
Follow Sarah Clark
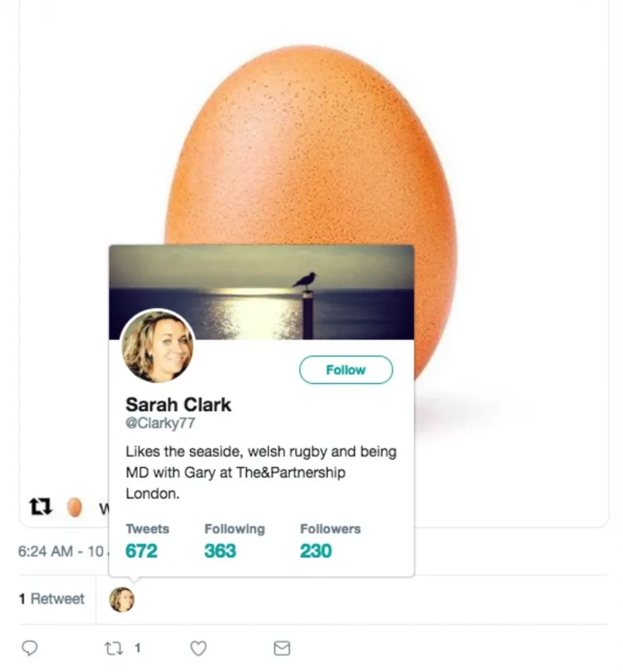[346, 370]
